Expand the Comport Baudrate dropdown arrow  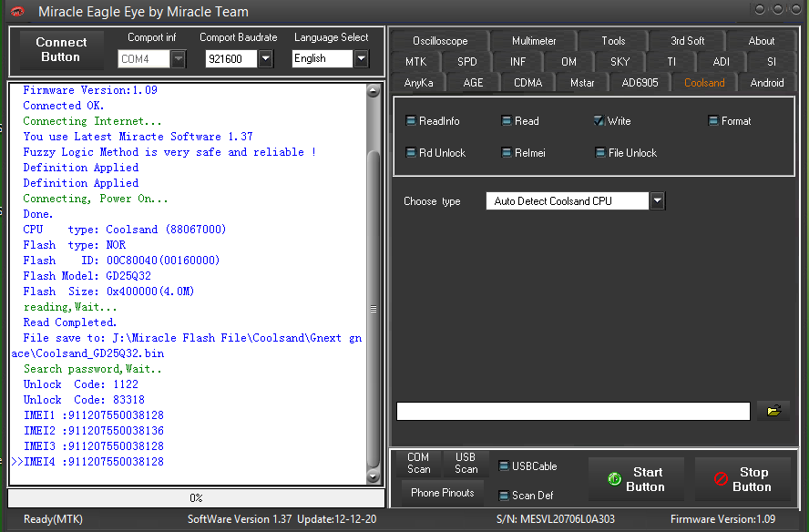click(265, 59)
